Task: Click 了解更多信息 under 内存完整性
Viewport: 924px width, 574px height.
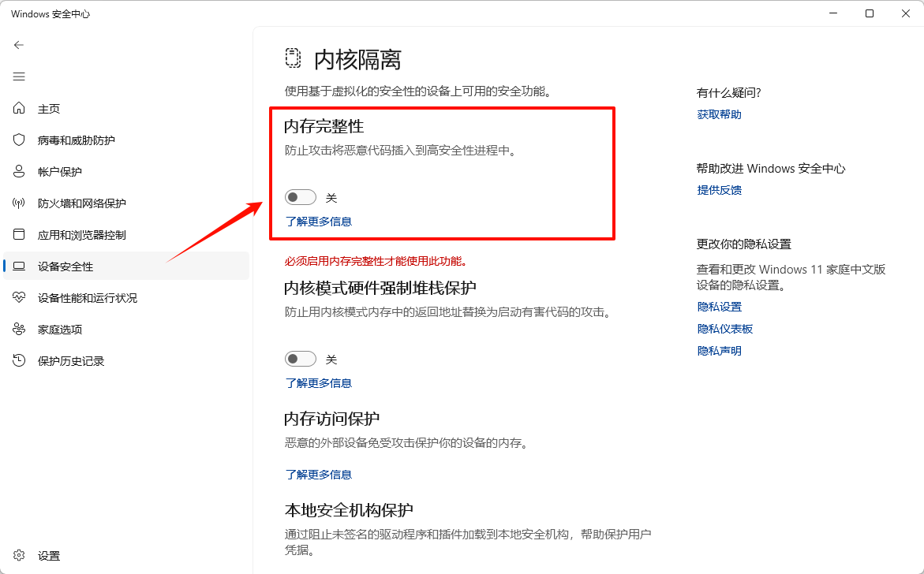Action: coord(319,222)
